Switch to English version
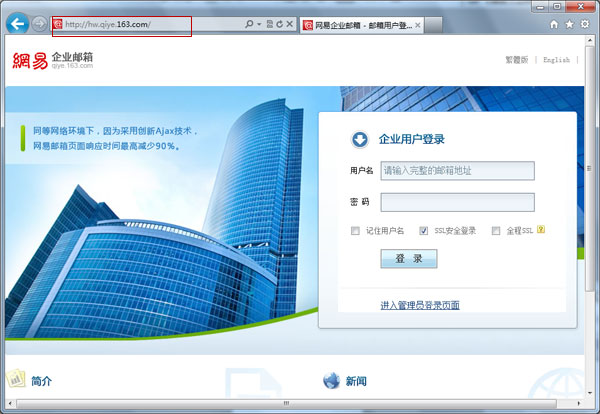Screen dimensions: 600x414 click(x=556, y=60)
